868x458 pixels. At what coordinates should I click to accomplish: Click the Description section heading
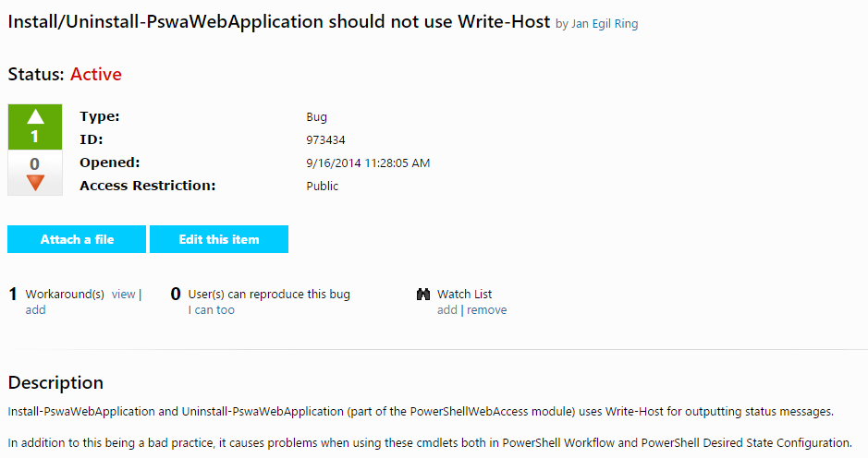pyautogui.click(x=55, y=382)
